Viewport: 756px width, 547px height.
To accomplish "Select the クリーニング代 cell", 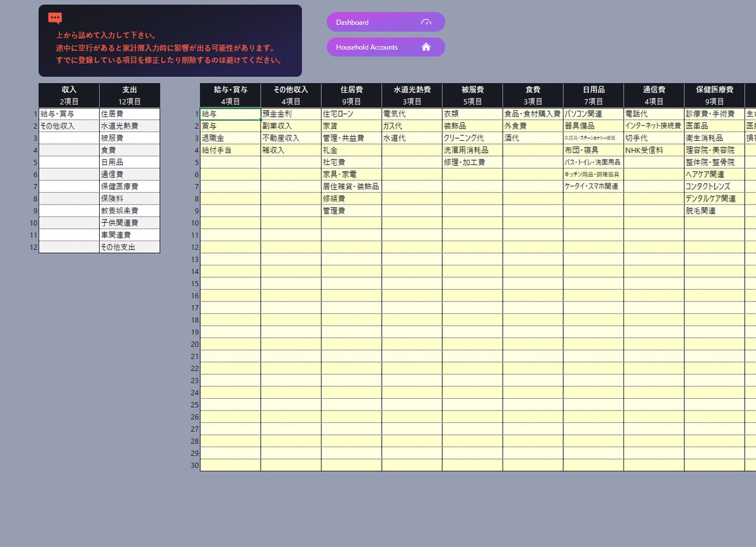I will click(x=473, y=138).
